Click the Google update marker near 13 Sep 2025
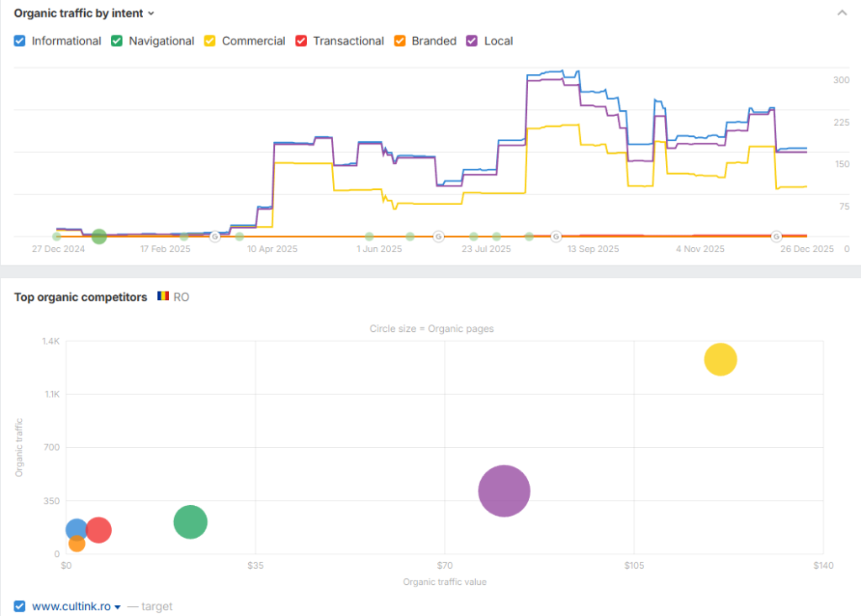This screenshot has height=616, width=861. point(556,237)
